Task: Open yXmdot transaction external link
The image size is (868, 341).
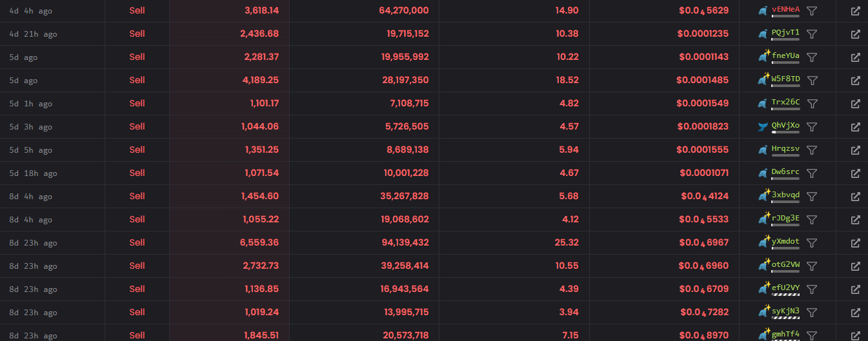Action: pos(855,243)
